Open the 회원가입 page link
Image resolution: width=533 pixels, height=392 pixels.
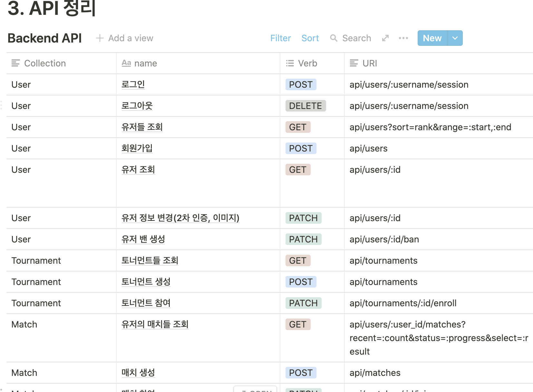pyautogui.click(x=137, y=148)
